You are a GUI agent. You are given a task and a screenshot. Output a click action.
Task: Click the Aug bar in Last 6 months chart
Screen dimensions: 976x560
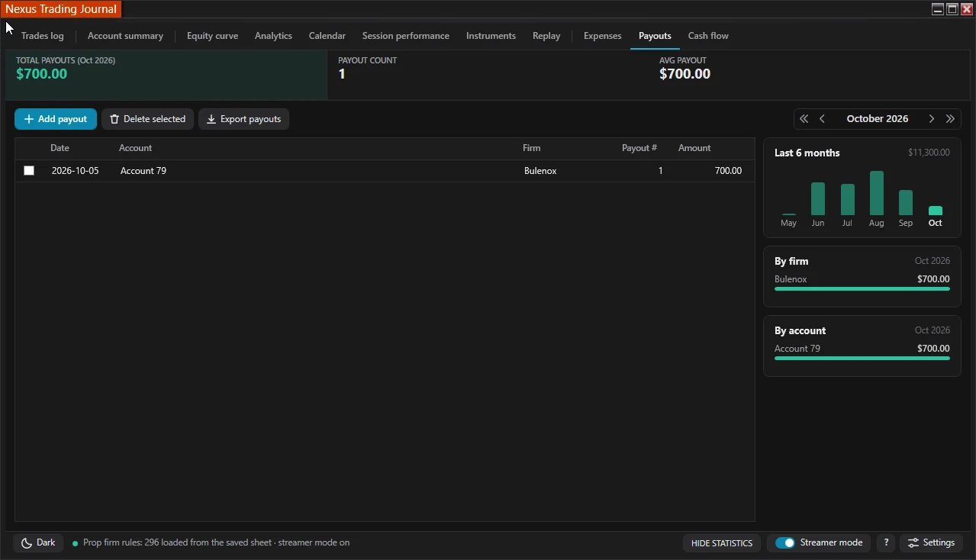point(877,193)
